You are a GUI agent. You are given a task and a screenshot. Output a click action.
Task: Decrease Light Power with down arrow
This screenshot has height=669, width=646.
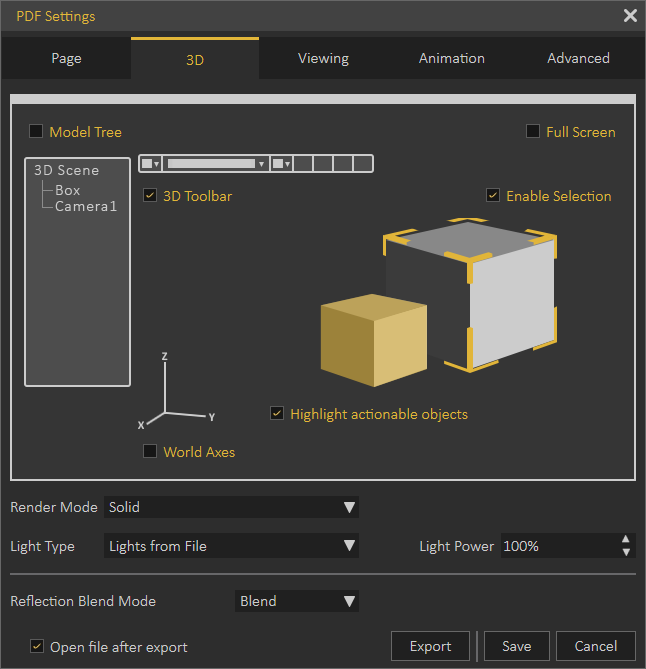626,552
